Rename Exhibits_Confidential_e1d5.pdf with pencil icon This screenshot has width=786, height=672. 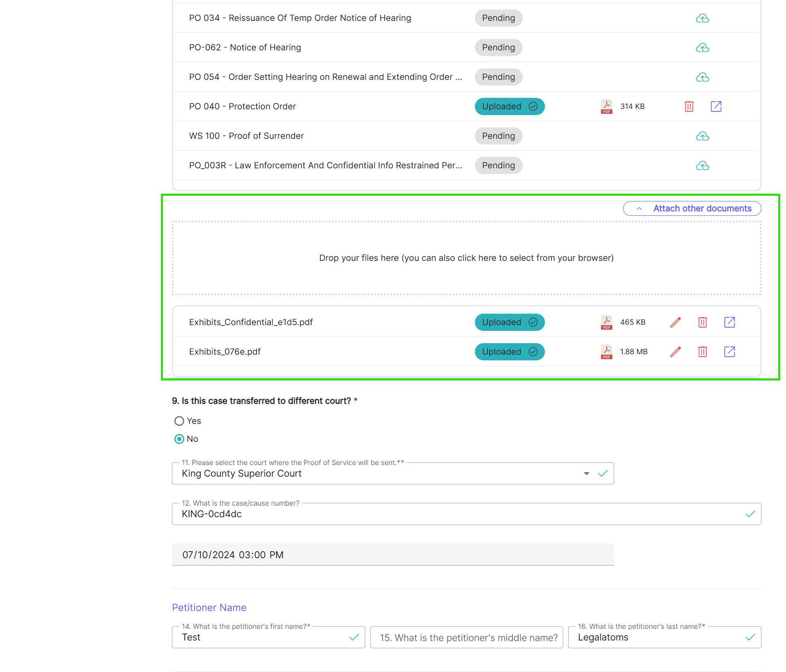(675, 322)
